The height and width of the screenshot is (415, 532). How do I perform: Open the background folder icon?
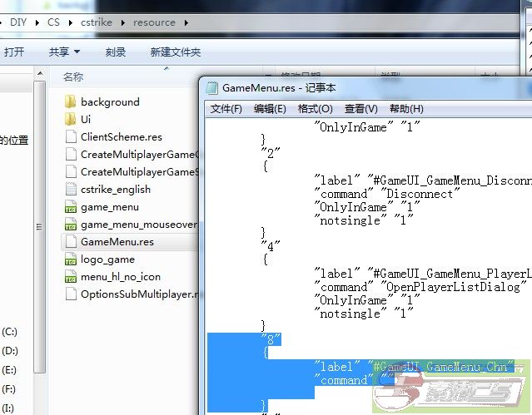click(70, 102)
